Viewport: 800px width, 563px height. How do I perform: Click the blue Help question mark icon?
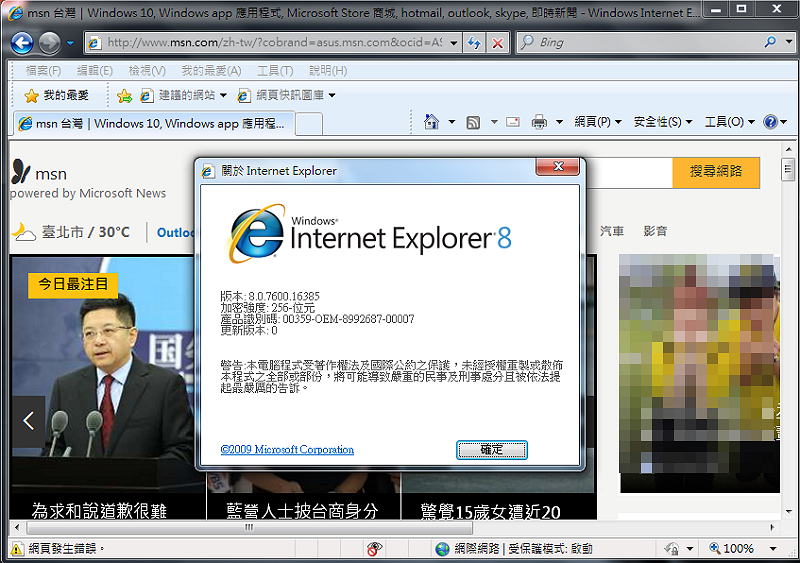[770, 122]
